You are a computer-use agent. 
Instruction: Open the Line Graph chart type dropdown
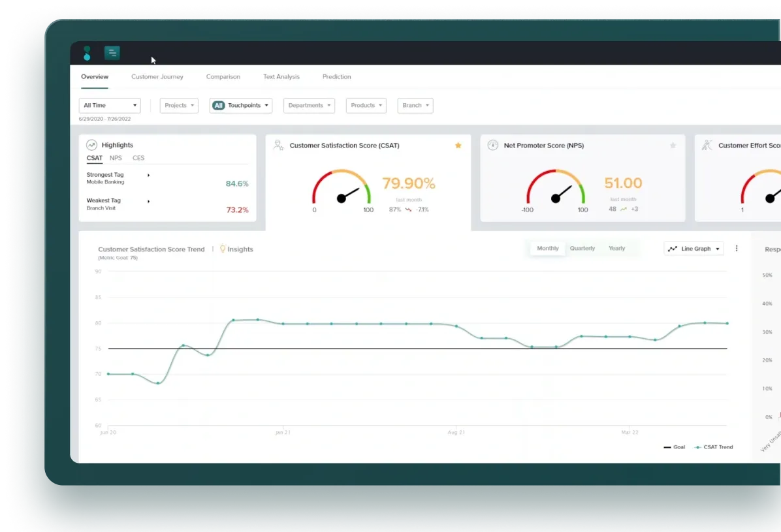coord(694,249)
